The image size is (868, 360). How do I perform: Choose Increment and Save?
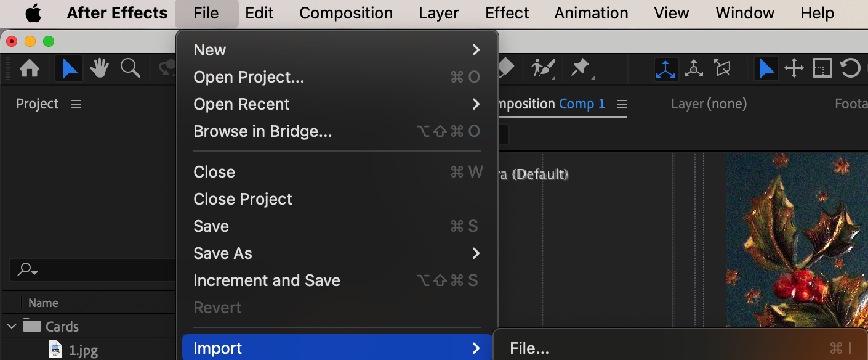tap(267, 280)
